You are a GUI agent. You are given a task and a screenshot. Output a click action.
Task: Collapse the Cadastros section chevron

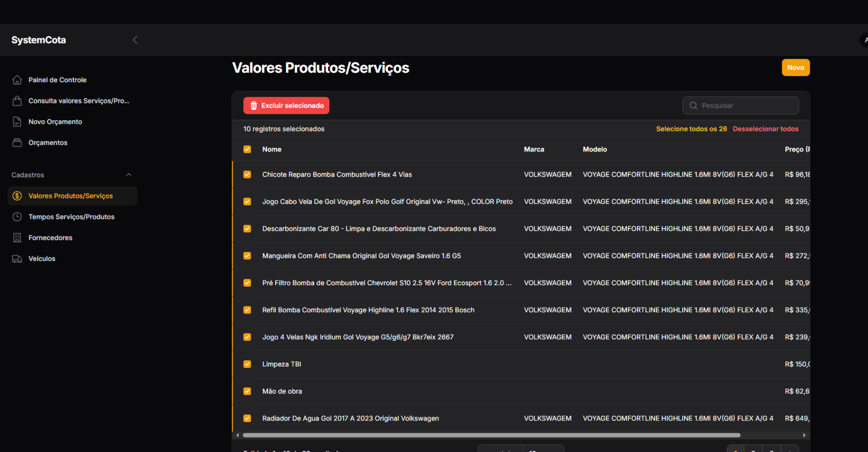coord(129,174)
